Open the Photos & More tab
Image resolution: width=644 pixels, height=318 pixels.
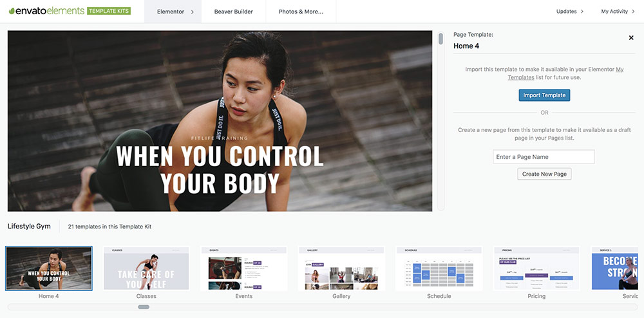301,12
